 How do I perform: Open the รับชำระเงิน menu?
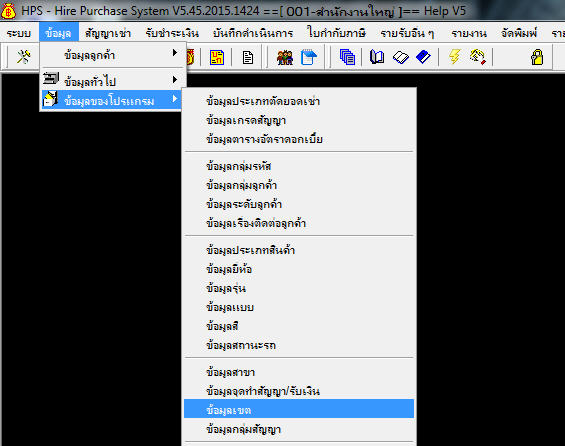click(172, 34)
